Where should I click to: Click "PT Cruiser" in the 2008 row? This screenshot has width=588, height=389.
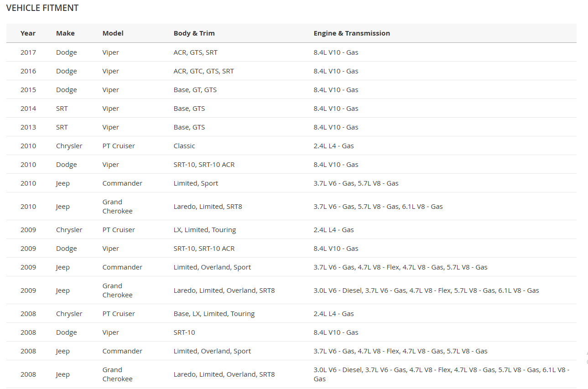[x=119, y=314]
